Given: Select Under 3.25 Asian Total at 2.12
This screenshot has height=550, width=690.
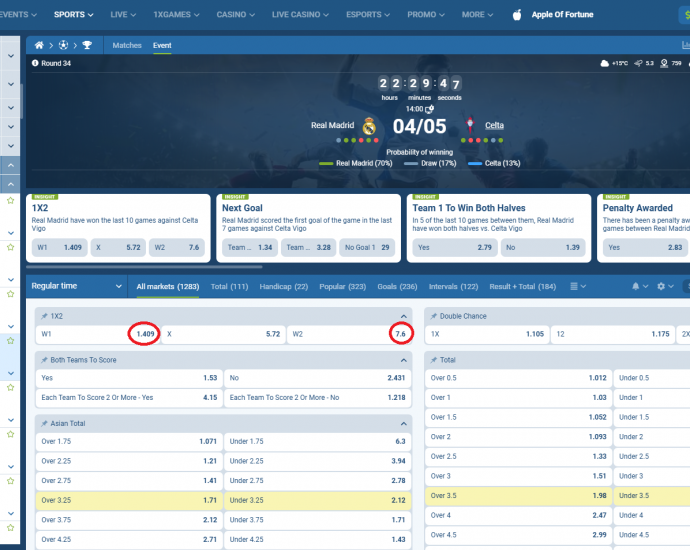Looking at the screenshot, I should click(317, 500).
